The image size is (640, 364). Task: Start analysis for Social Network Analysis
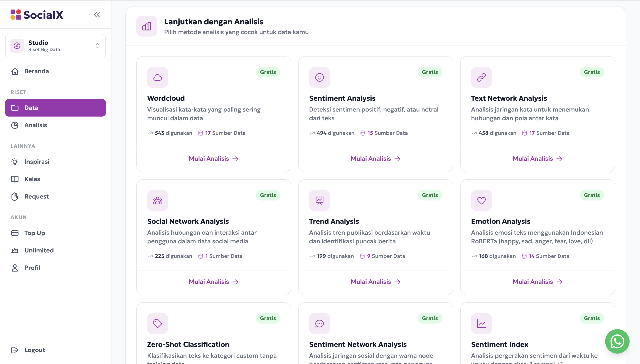click(x=214, y=282)
